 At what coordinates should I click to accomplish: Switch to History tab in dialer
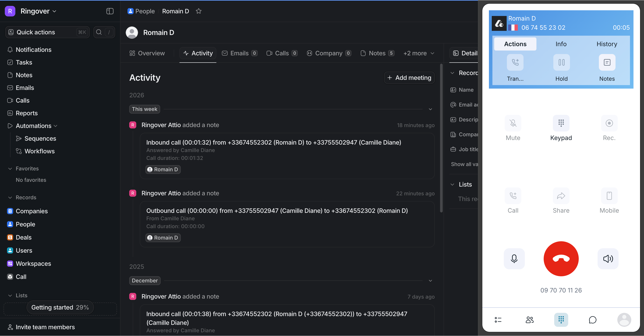pyautogui.click(x=607, y=44)
